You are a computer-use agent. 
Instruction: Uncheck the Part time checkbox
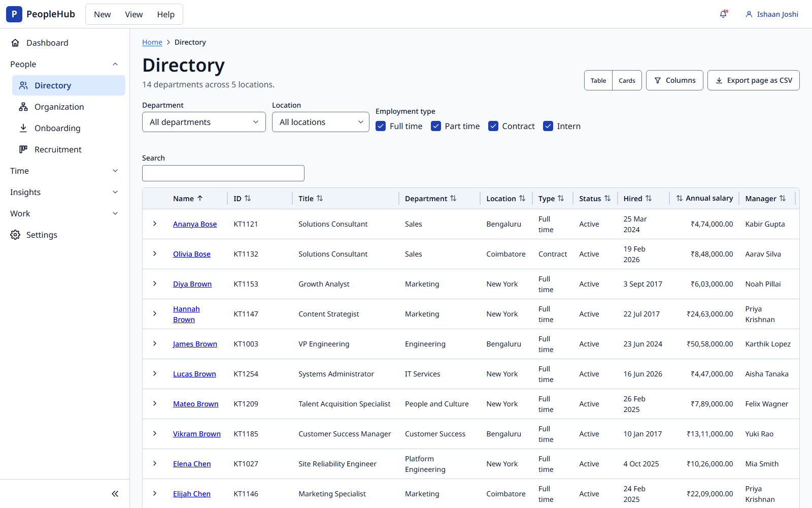436,126
